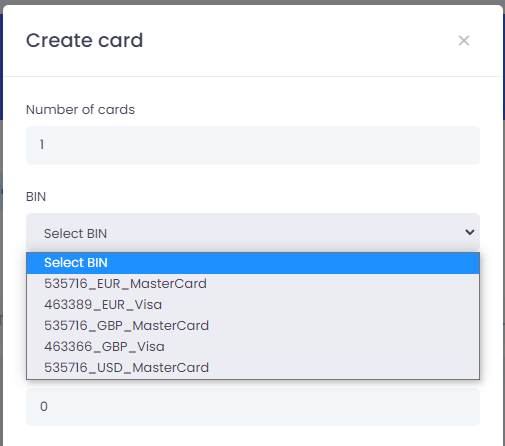
Task: Expand BIN dropdown with chevron arrow
Action: pyautogui.click(x=470, y=232)
